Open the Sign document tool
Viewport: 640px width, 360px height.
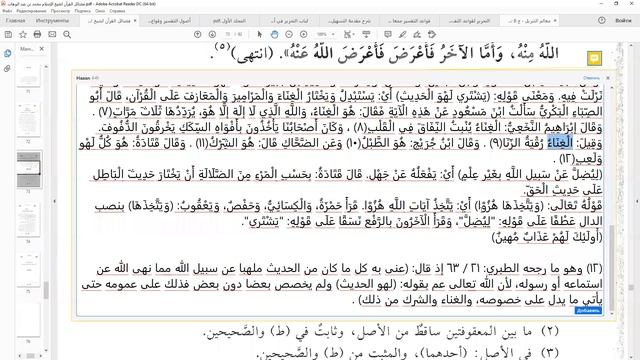417,35
